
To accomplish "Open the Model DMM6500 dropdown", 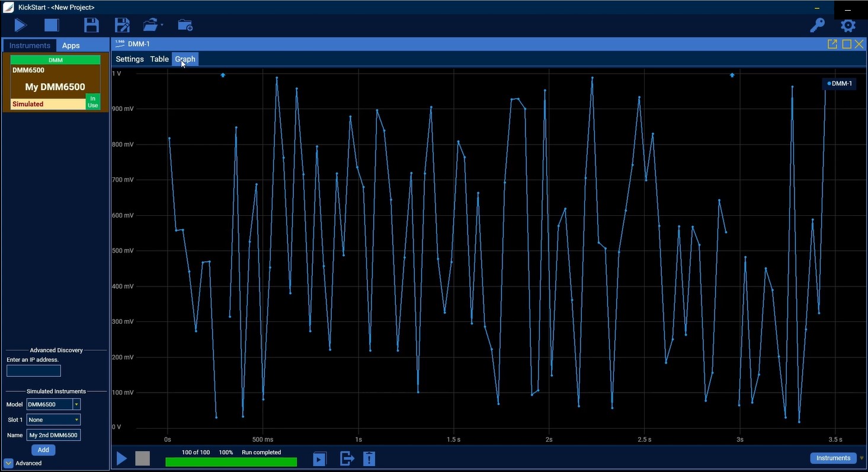I will (76, 404).
